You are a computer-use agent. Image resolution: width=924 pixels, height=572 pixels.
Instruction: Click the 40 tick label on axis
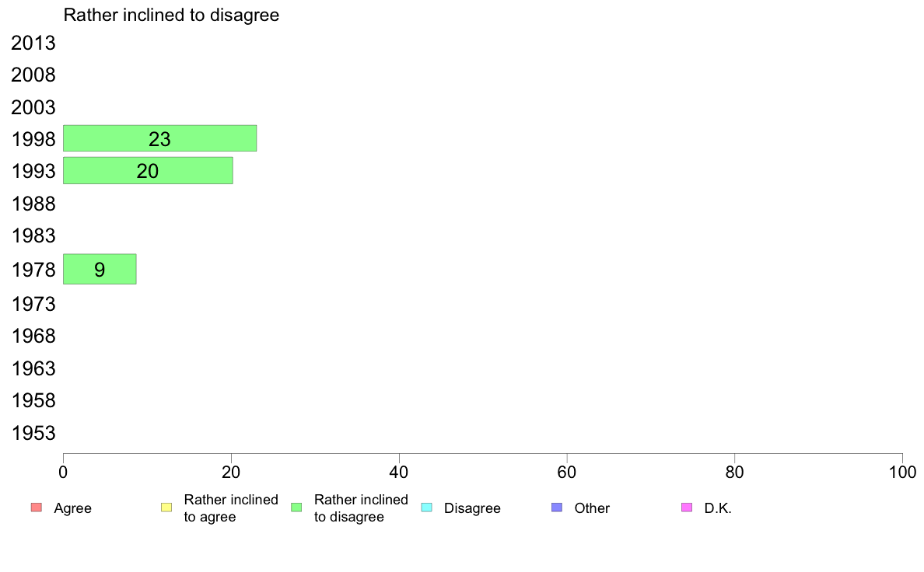tap(399, 473)
